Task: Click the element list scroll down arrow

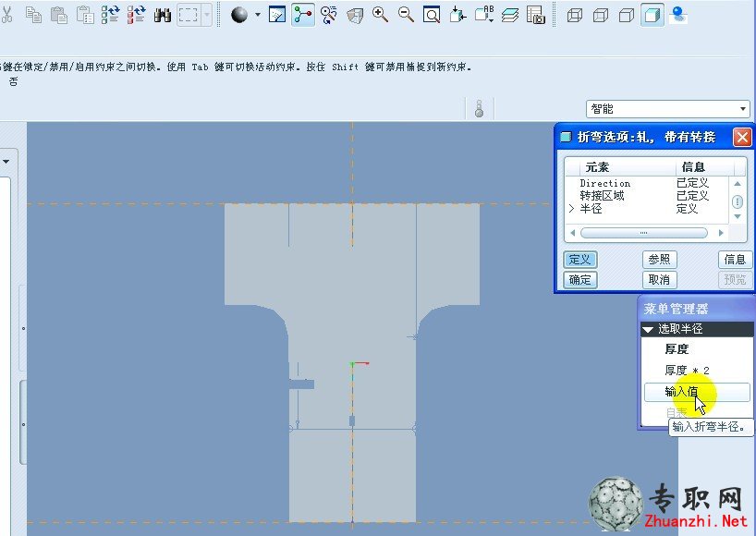Action: coord(738,217)
